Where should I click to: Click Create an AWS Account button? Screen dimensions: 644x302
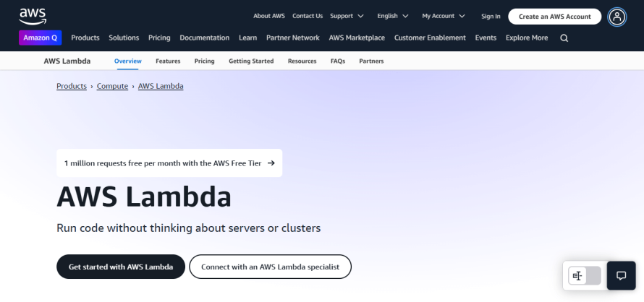555,17
